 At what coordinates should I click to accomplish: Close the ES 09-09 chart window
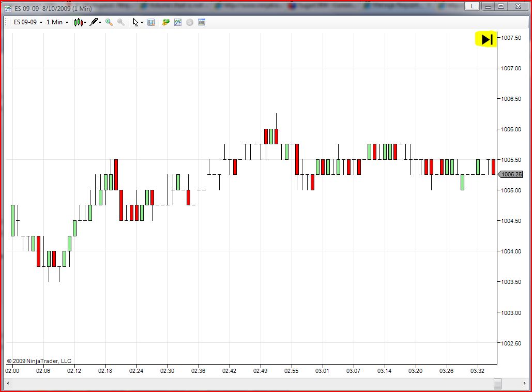pos(518,6)
